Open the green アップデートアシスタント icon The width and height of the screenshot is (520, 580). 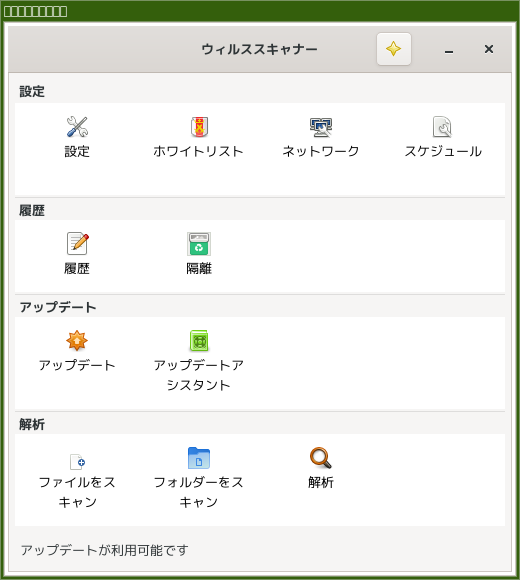click(x=199, y=340)
